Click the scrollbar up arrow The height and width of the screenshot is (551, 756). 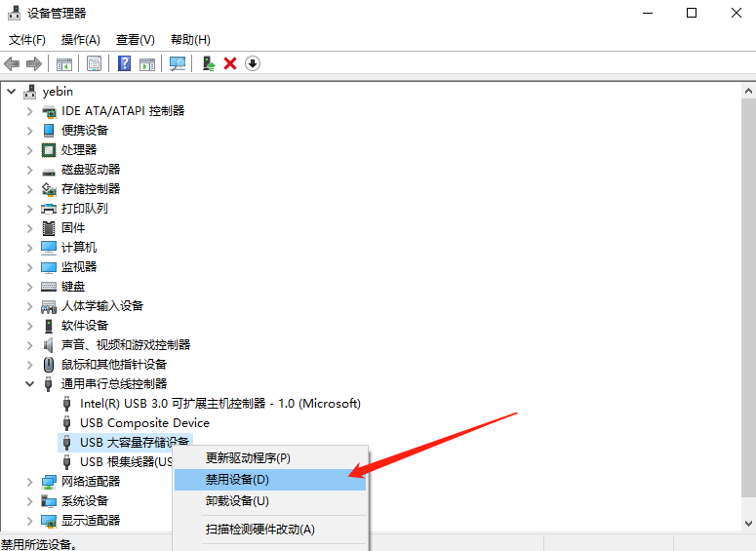tap(748, 91)
